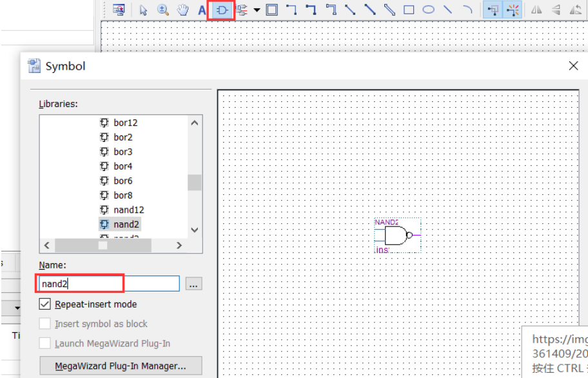
Task: Uncheck Repeat-insert mode
Action: pos(44,304)
